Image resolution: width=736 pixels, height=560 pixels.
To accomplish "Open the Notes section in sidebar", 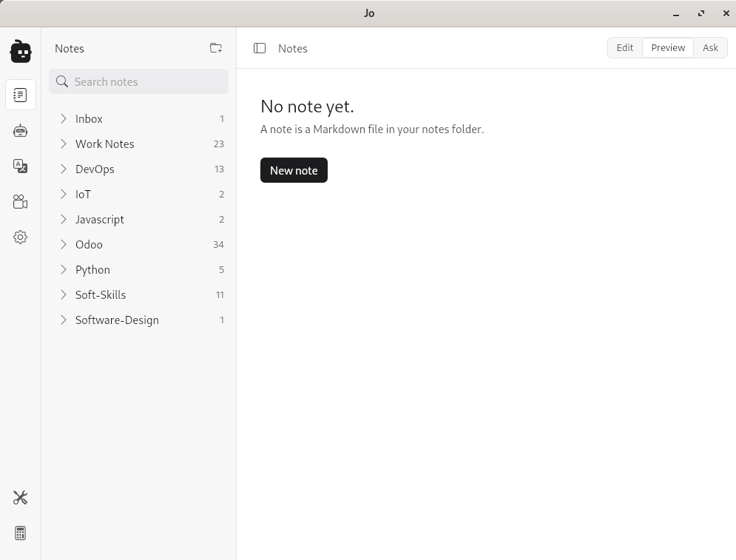I will 20,95.
